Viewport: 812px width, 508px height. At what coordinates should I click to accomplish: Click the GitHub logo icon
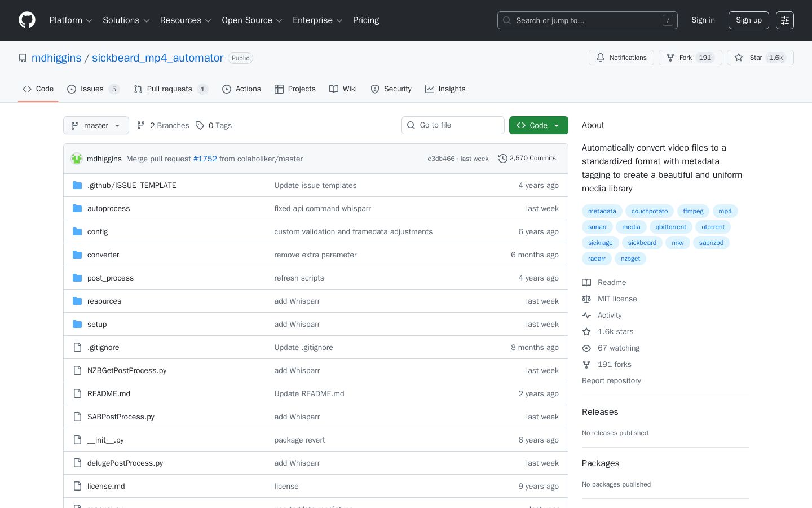click(27, 20)
